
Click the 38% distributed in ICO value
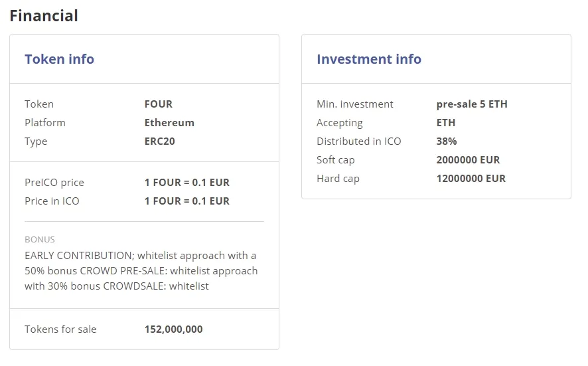pos(447,141)
